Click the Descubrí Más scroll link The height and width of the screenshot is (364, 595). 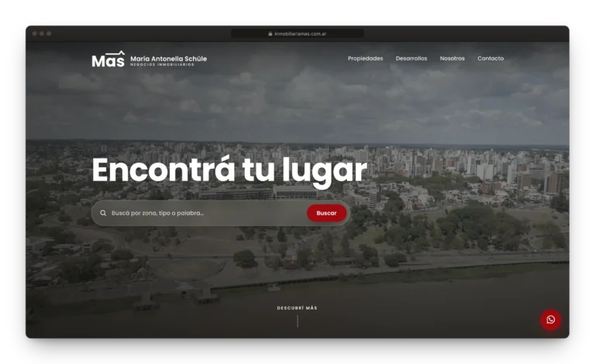(297, 308)
